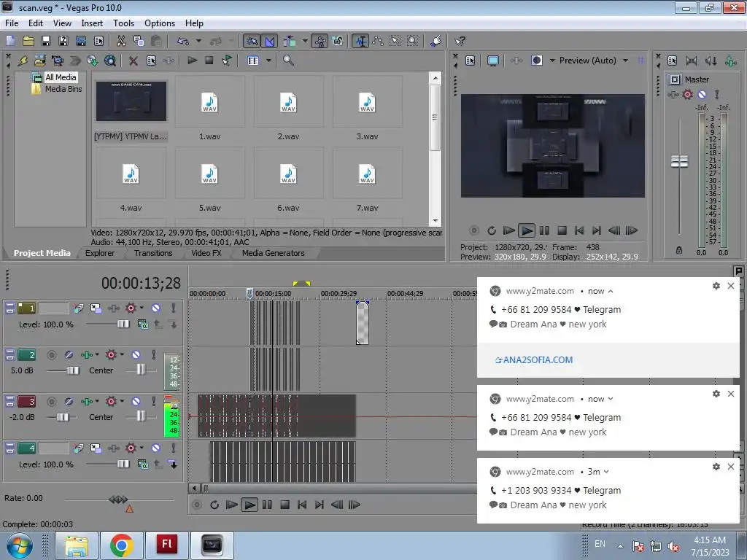
Task: Click Extract Audio from CD icon
Action: (x=93, y=61)
